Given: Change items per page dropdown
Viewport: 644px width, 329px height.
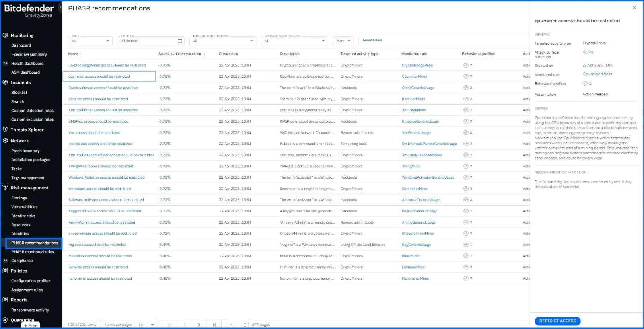Looking at the screenshot, I should coord(146,325).
